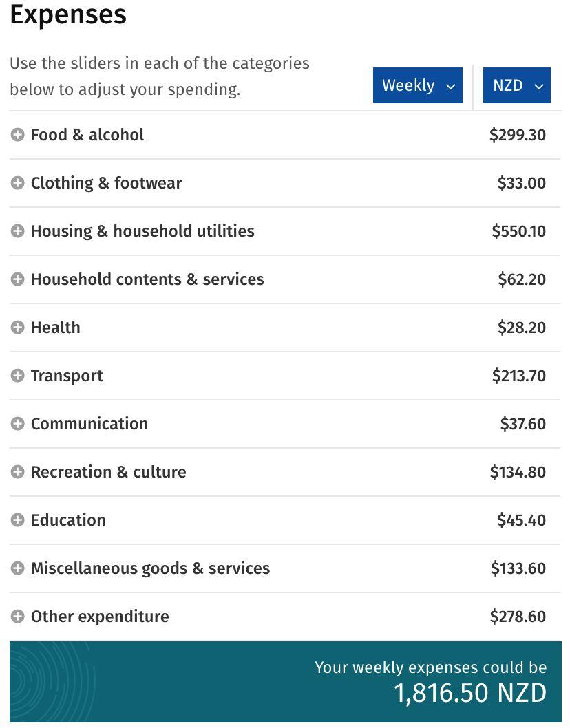Click the $278.60 other expenditure amount

[518, 617]
